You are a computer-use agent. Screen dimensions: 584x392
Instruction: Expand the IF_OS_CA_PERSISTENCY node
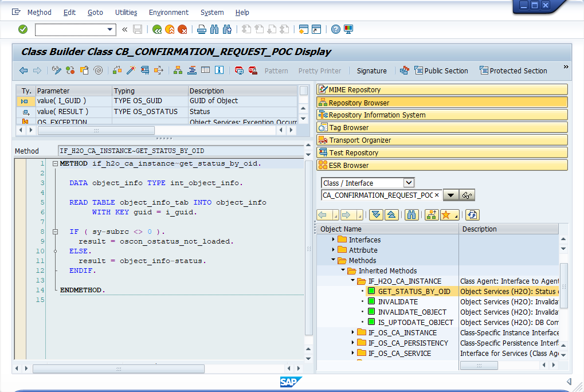352,343
